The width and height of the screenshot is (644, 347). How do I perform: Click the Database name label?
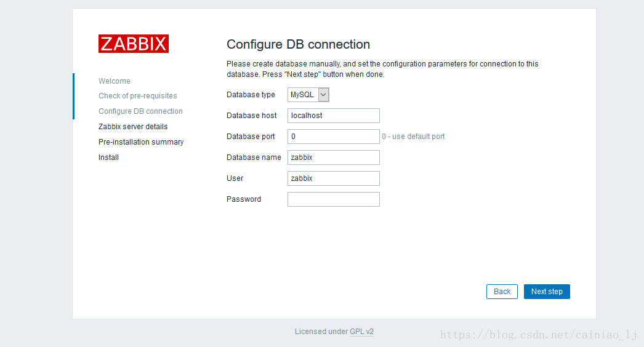(254, 158)
